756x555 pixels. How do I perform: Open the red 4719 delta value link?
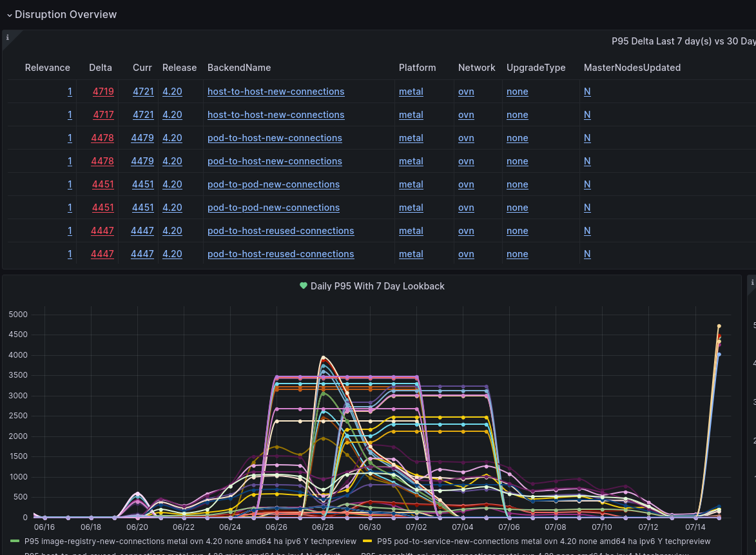click(x=103, y=92)
